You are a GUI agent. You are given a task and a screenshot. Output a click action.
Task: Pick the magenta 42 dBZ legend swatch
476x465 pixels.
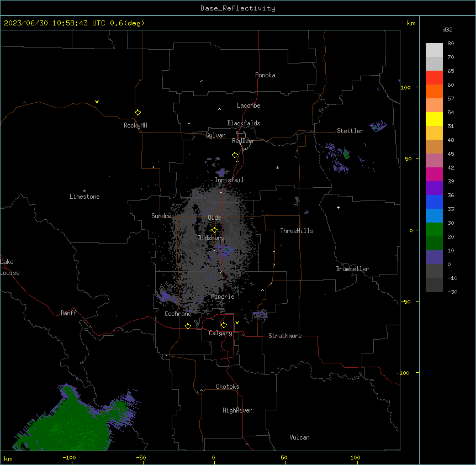point(434,174)
